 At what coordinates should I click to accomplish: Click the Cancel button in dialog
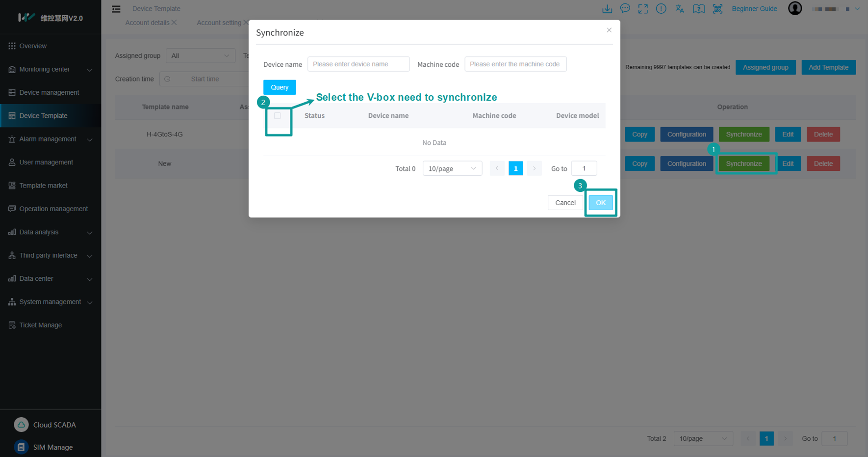pyautogui.click(x=565, y=203)
